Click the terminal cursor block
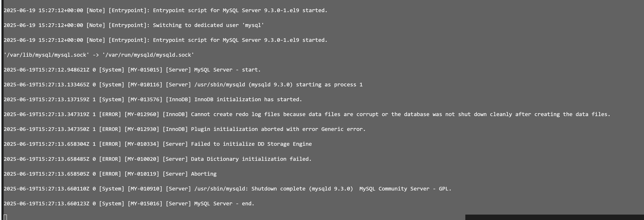Screen dimensions: 644x220 pos(5,217)
